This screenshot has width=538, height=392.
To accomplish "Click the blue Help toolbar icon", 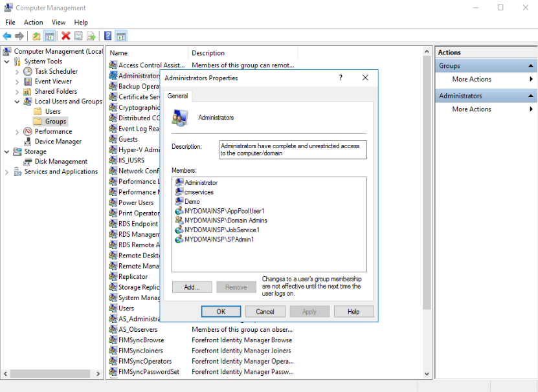I will click(107, 36).
